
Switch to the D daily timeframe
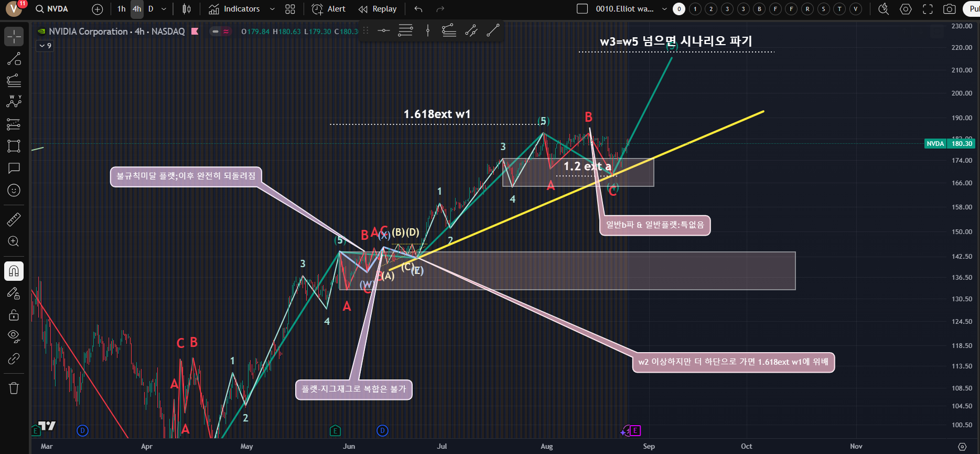click(151, 9)
